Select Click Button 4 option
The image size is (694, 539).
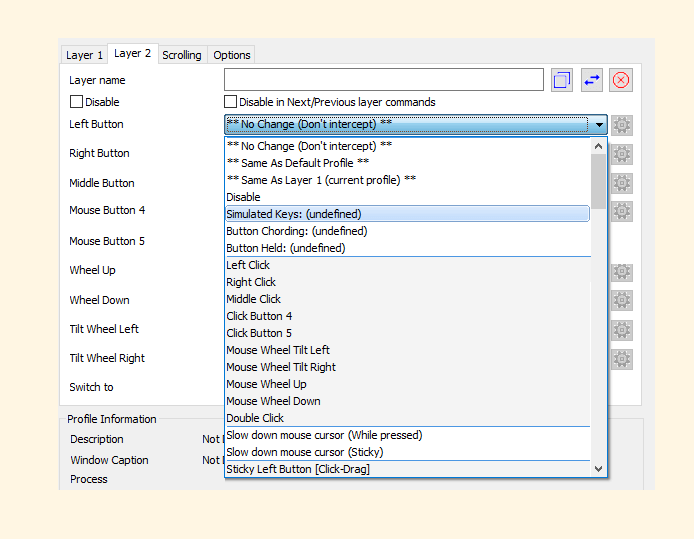coord(408,316)
